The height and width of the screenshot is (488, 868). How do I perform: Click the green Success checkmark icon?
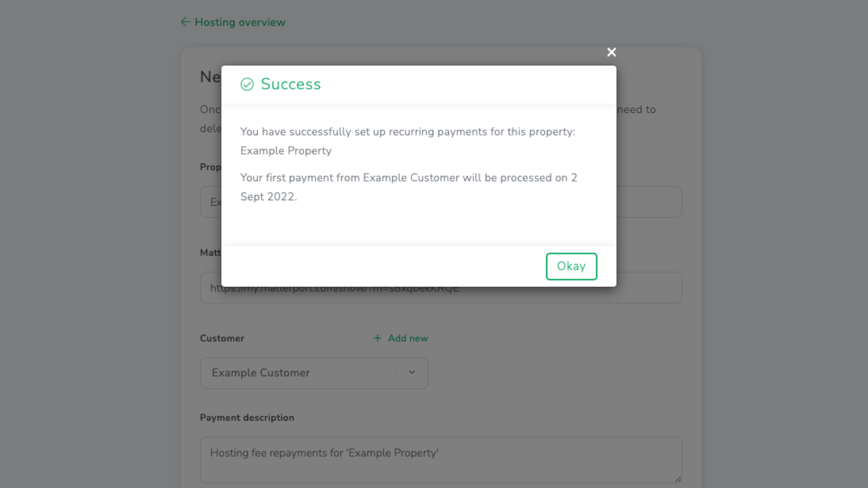247,84
